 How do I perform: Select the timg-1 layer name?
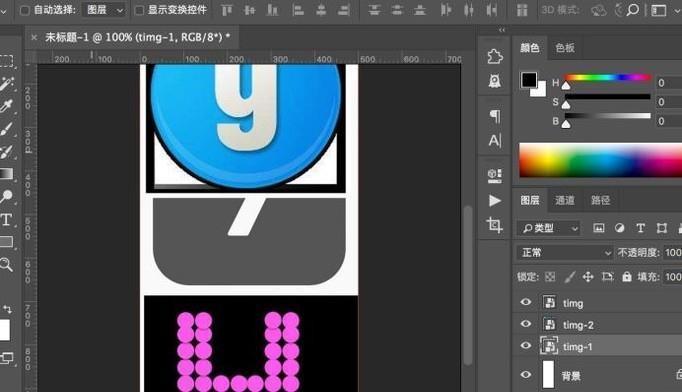pyautogui.click(x=577, y=347)
